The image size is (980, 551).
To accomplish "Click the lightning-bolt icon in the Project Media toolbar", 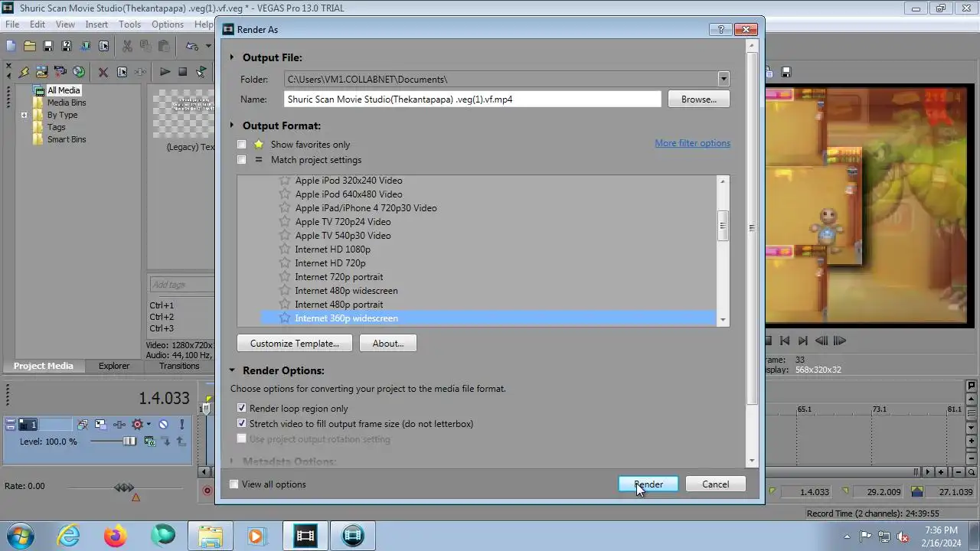I will [24, 72].
